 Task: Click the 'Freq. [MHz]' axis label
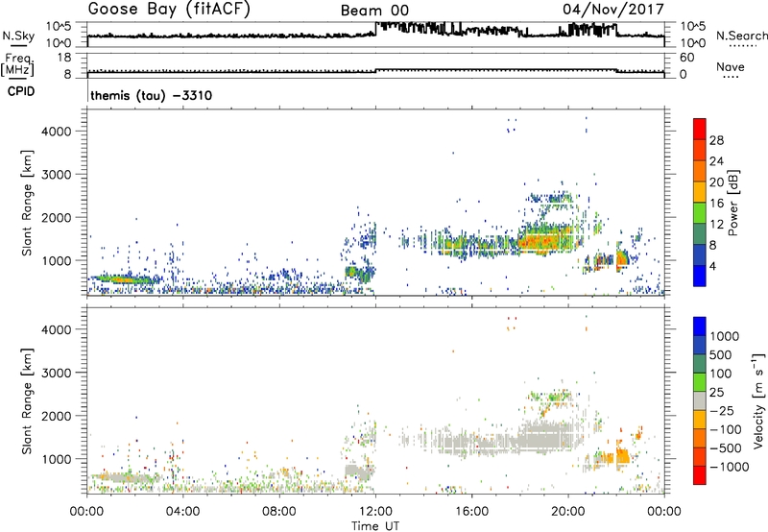[17, 64]
